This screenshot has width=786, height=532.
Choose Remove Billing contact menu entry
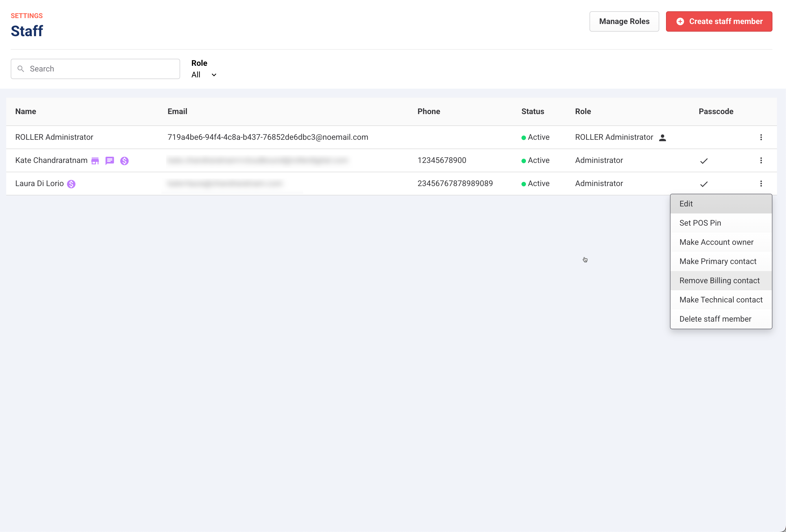[721, 281]
